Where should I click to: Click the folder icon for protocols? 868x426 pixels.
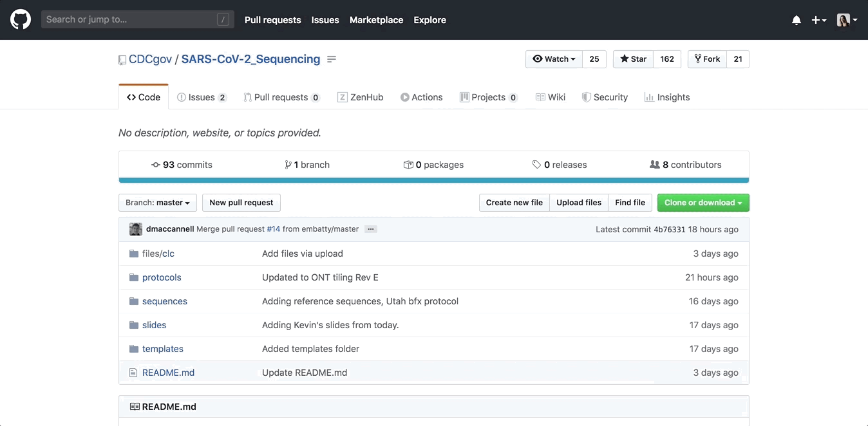pos(134,277)
